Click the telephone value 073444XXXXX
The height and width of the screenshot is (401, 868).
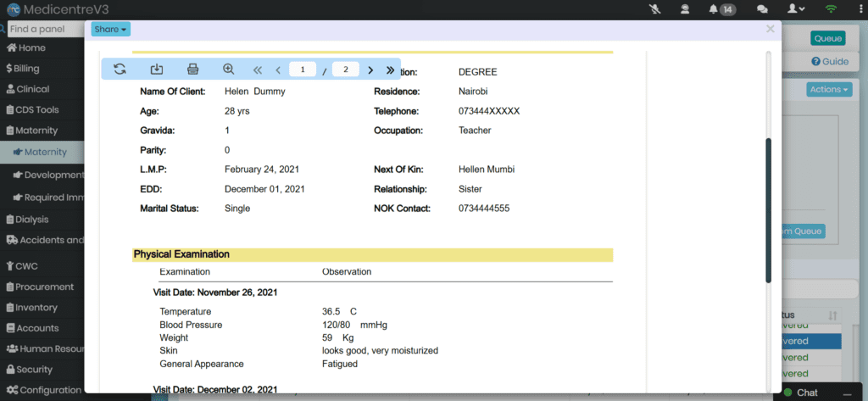pyautogui.click(x=489, y=111)
